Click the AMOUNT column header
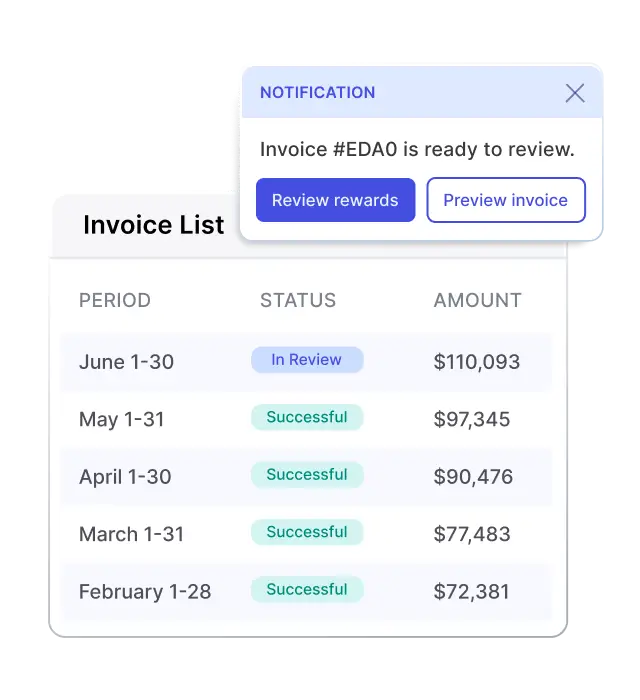Screen dimensions: 640x700 (478, 300)
